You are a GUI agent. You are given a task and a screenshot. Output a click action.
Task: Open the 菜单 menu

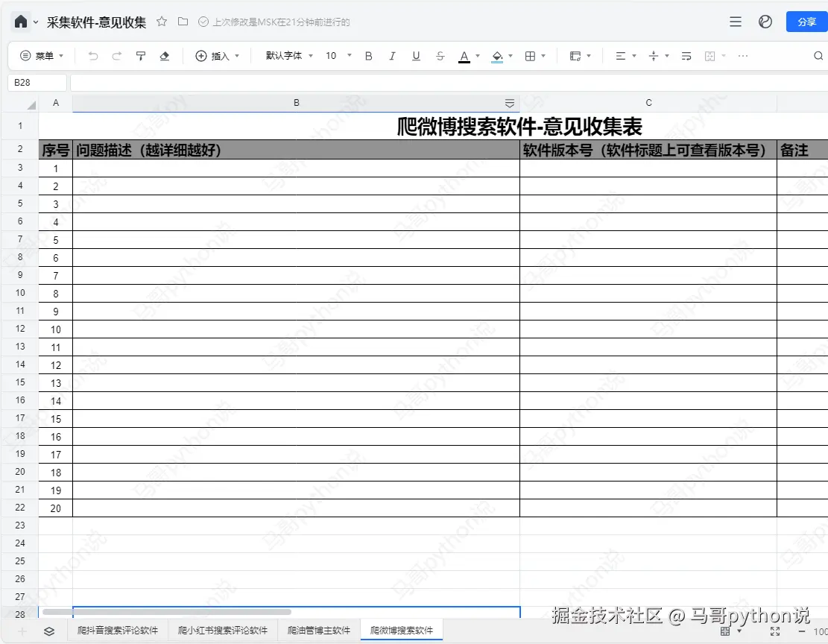(45, 55)
